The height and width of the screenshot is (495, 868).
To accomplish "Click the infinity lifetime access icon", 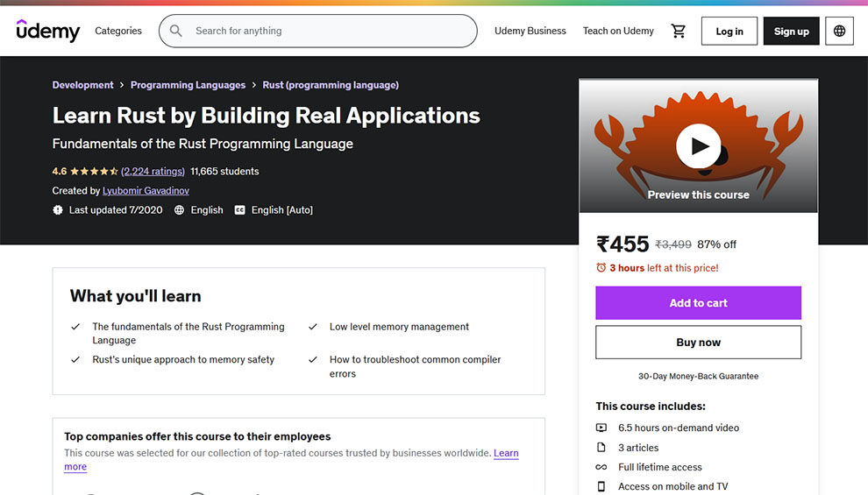I will [601, 467].
